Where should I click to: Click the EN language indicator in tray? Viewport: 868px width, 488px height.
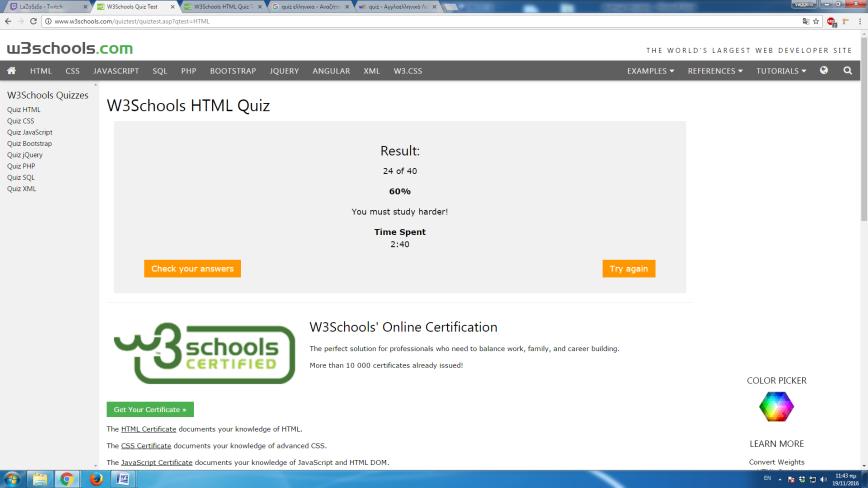click(767, 478)
